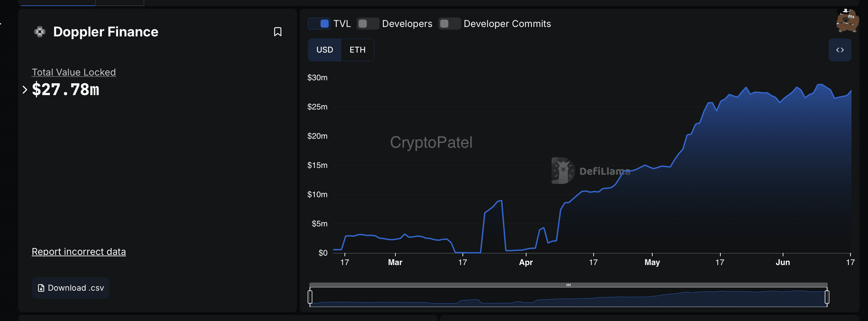Open the embed chart code icon
This screenshot has height=321, width=868.
pos(839,50)
